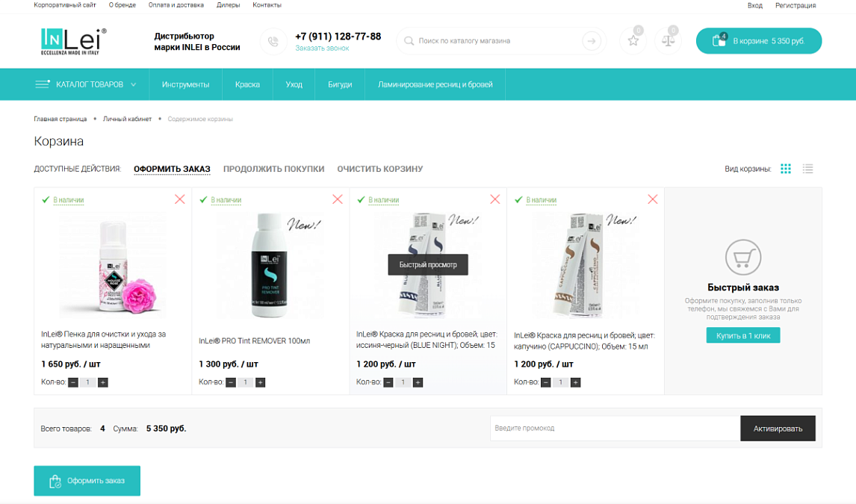The height and width of the screenshot is (504, 856).
Task: Switch cart to grid view
Action: click(x=786, y=169)
